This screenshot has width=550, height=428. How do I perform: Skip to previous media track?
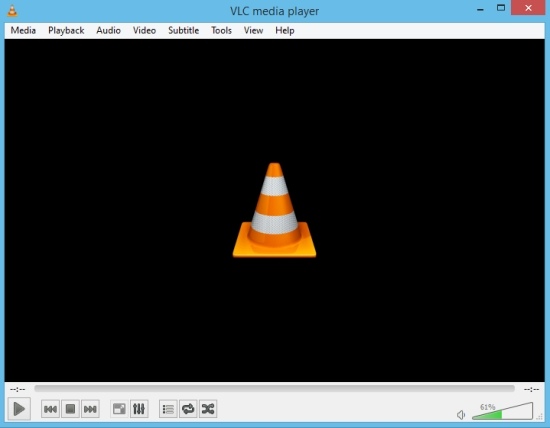[x=50, y=409]
